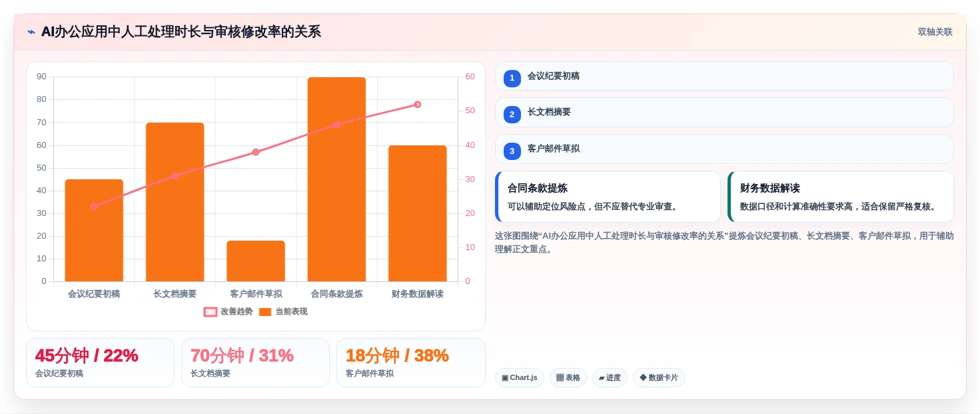
Task: Click the lightning icon beside the chart title
Action: [x=31, y=32]
